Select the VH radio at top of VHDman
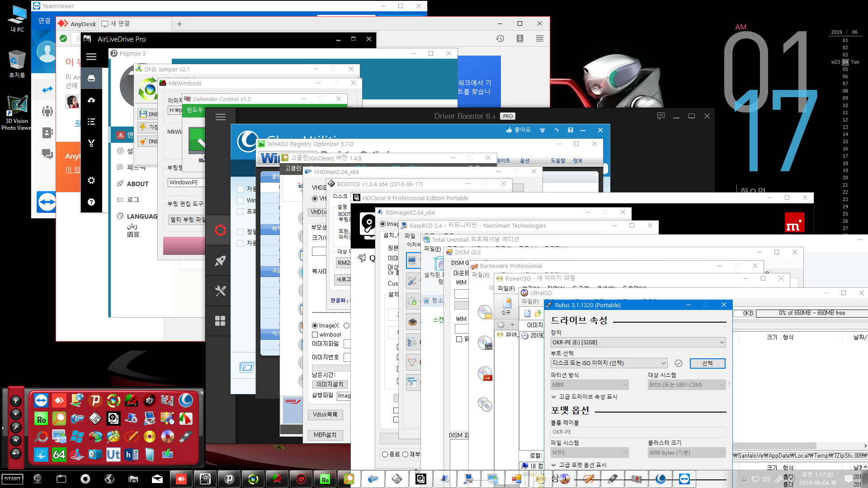This screenshot has width=868, height=488. 315,198
